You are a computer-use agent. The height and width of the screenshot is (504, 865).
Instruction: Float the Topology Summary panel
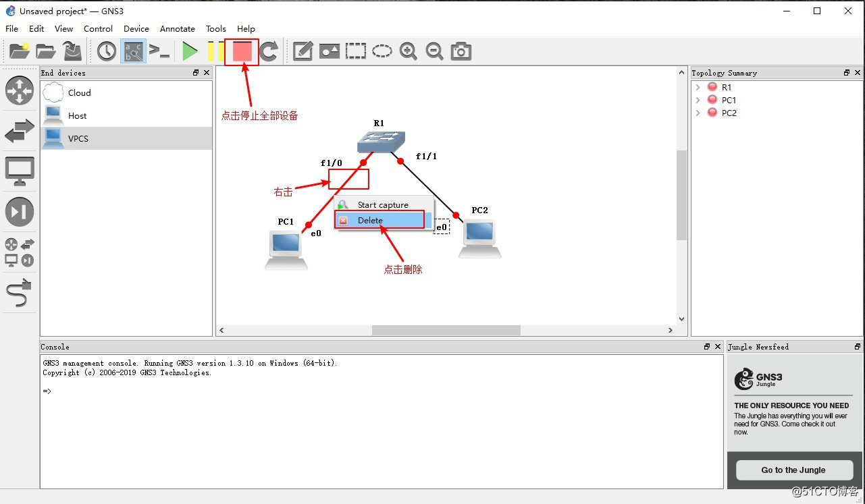847,72
